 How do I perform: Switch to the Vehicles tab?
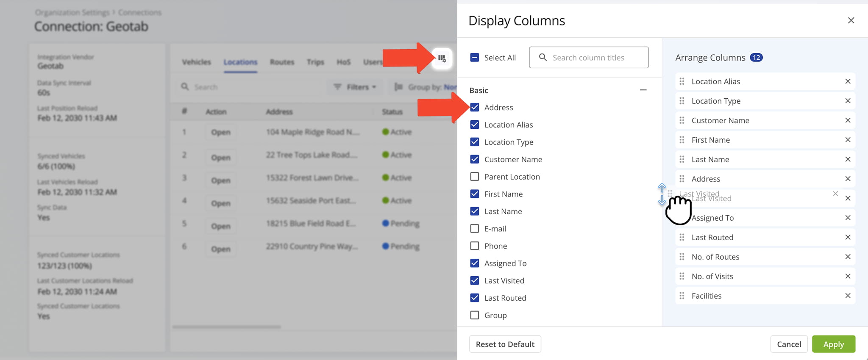coord(196,62)
